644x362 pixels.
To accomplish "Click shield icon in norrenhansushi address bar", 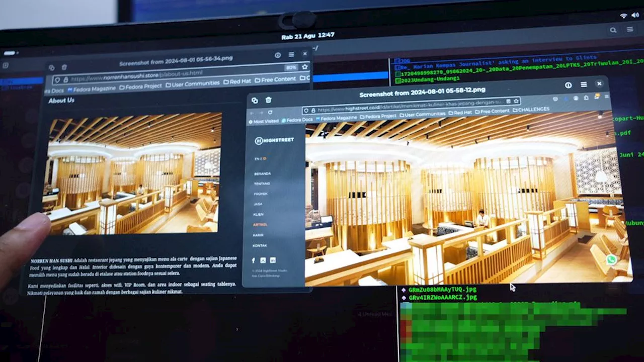I will click(x=57, y=80).
